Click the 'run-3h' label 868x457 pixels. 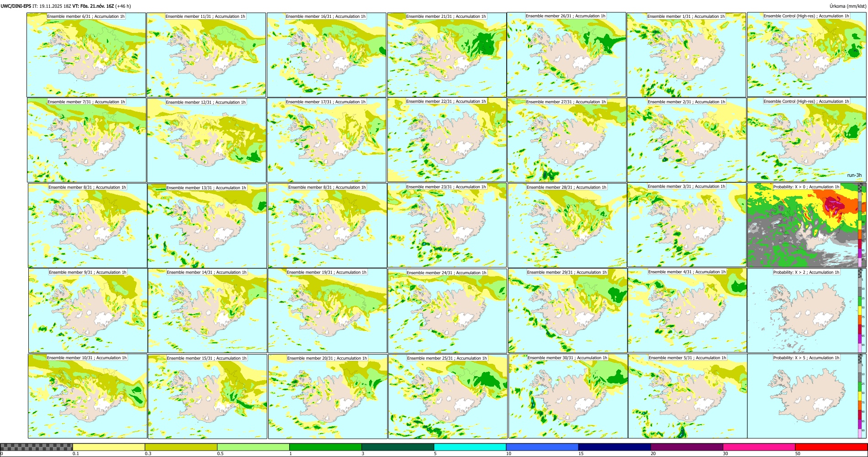point(854,175)
